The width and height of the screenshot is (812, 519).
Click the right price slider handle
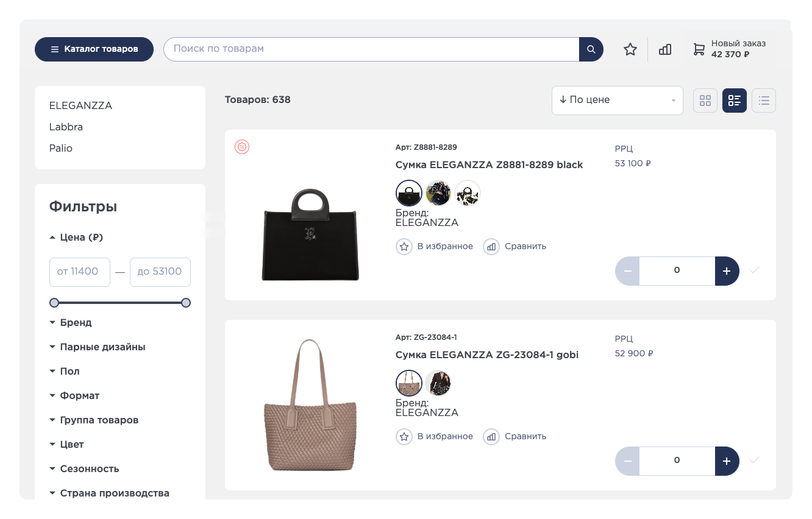[186, 303]
